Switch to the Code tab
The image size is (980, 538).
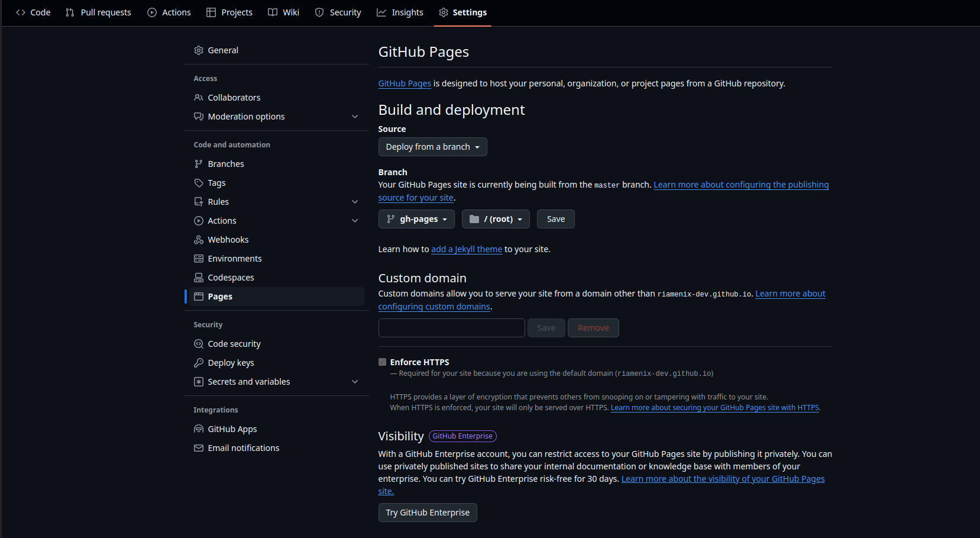point(33,12)
